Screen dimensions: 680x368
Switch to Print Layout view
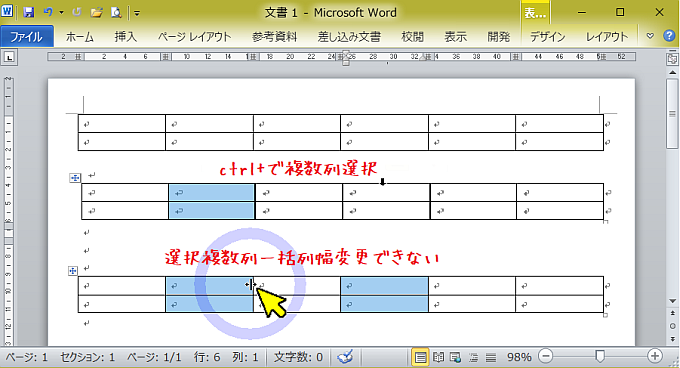pyautogui.click(x=420, y=357)
